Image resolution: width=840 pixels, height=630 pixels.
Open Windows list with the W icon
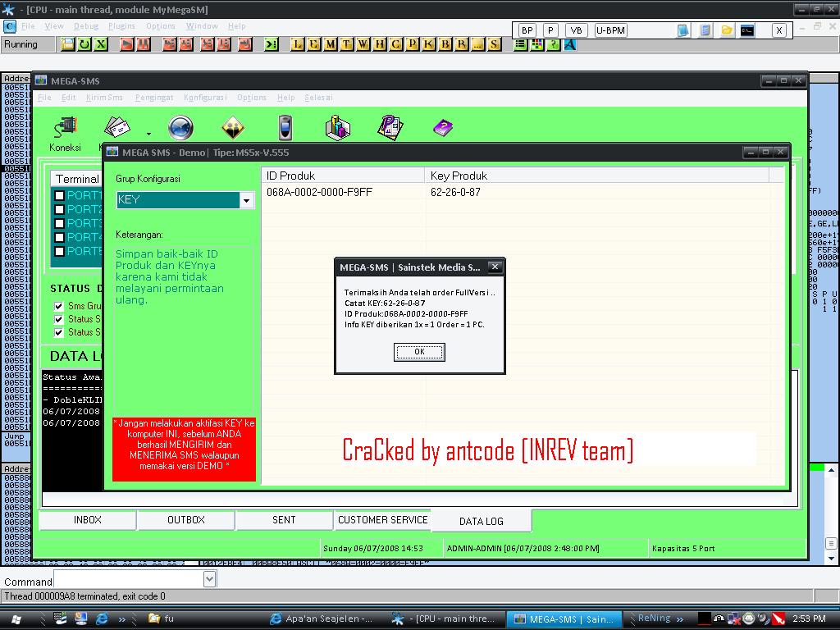point(363,44)
